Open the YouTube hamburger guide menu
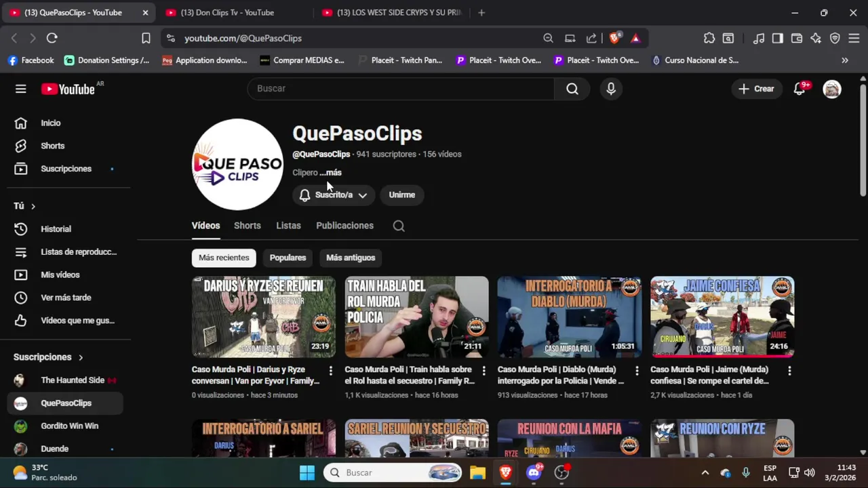868x488 pixels. [21, 89]
